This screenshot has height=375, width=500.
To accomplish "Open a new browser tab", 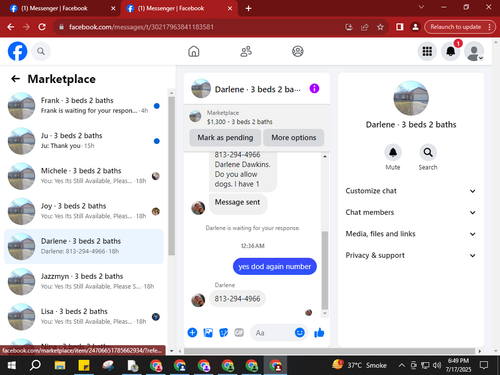I will (248, 8).
